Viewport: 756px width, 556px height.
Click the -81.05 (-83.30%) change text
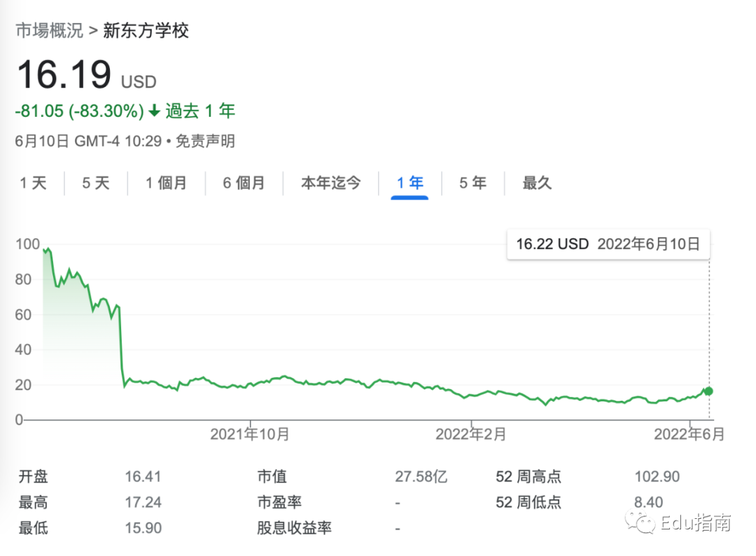pyautogui.click(x=80, y=111)
